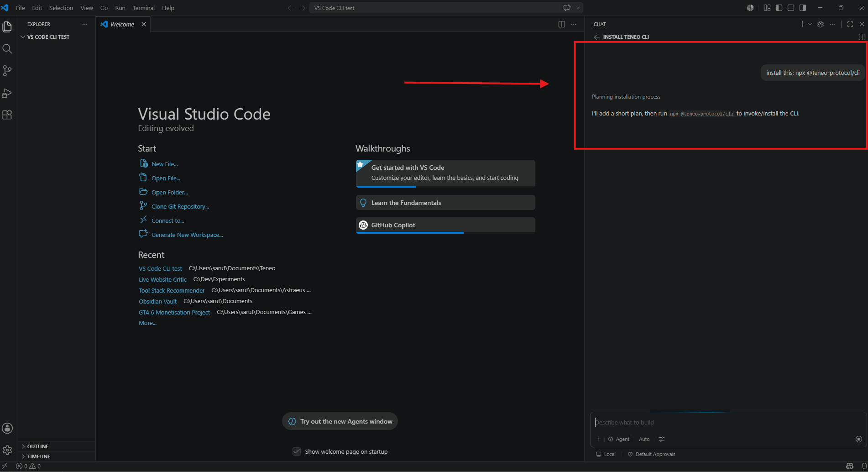Add context with chat input plus icon

(x=598, y=439)
